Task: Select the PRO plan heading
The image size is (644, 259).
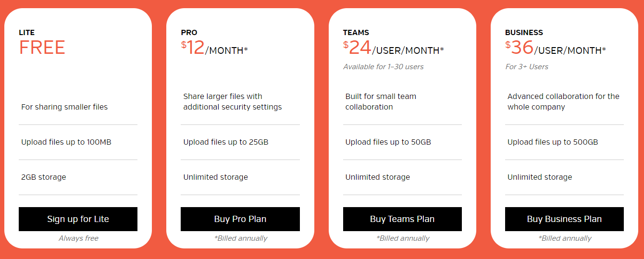Action: (189, 33)
